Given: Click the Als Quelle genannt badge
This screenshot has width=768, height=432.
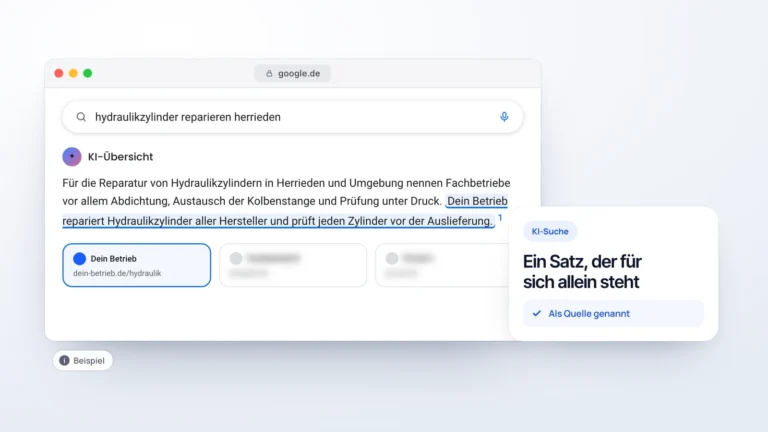Looking at the screenshot, I should 613,313.
